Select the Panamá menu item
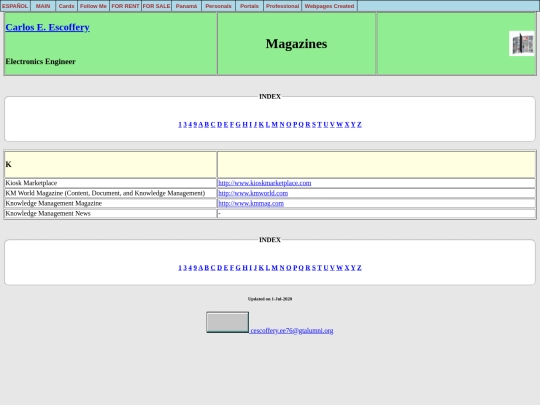Image resolution: width=540 pixels, height=405 pixels. [186, 6]
